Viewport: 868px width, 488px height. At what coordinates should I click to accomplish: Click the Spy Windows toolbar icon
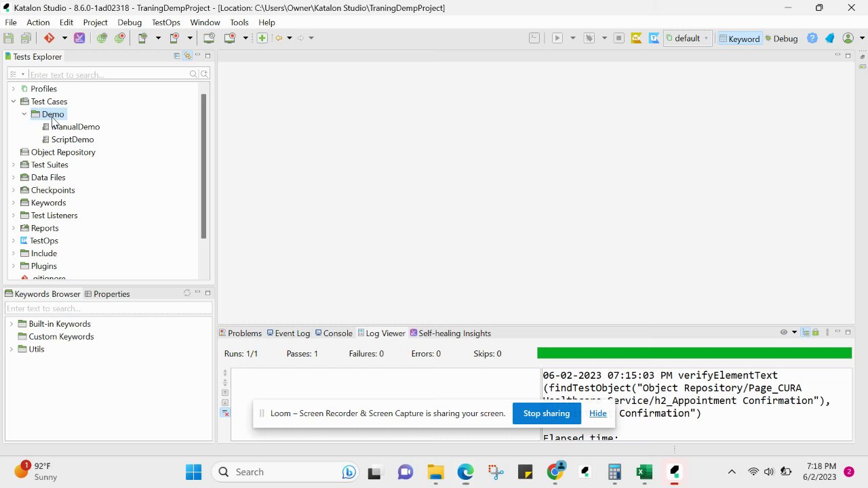(x=210, y=38)
